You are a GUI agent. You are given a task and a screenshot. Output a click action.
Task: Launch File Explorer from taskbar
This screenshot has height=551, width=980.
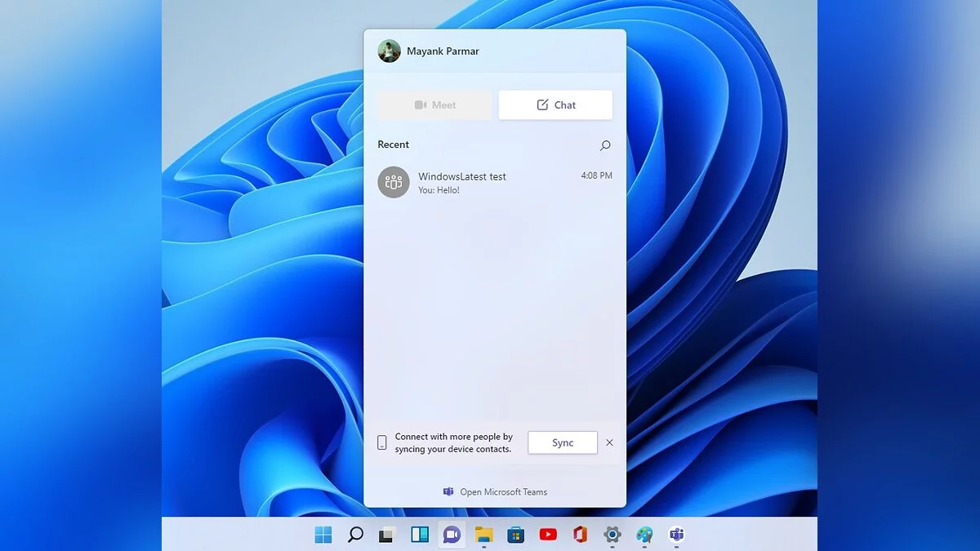pos(483,535)
